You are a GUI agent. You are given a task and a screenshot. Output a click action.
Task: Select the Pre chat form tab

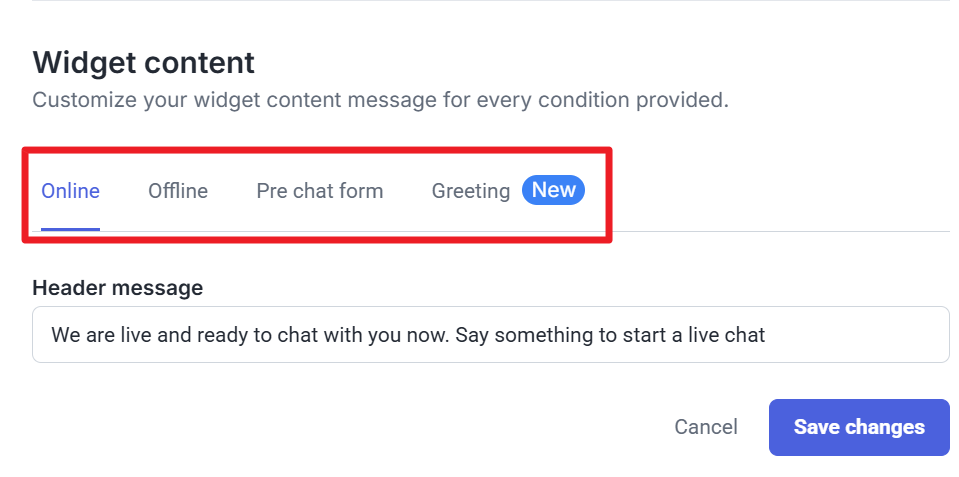point(319,191)
